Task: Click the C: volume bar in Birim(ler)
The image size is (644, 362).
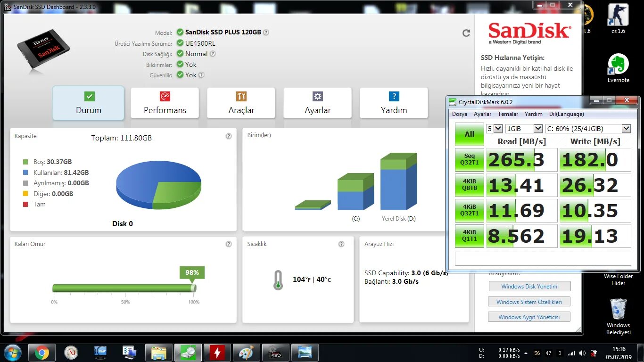Action: [355, 191]
